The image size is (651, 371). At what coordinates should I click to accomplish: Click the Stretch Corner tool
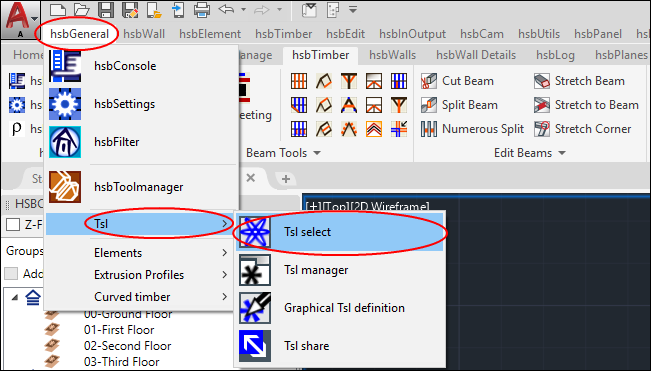582,129
